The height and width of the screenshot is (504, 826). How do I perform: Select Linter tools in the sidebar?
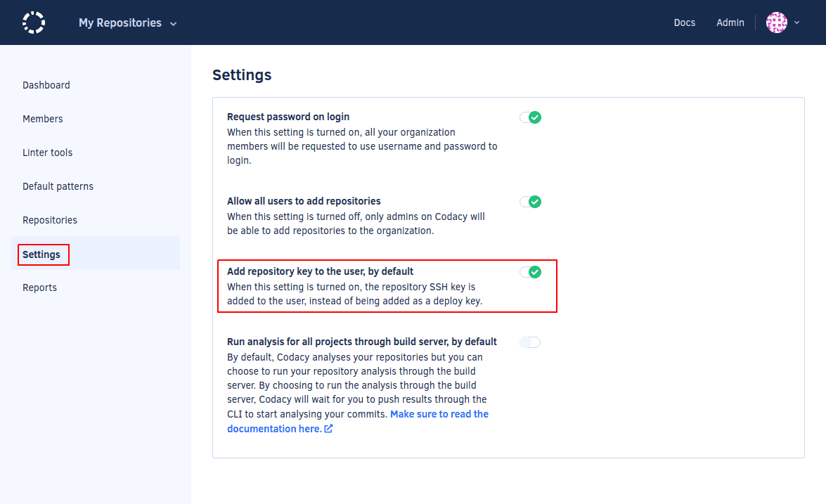click(47, 152)
